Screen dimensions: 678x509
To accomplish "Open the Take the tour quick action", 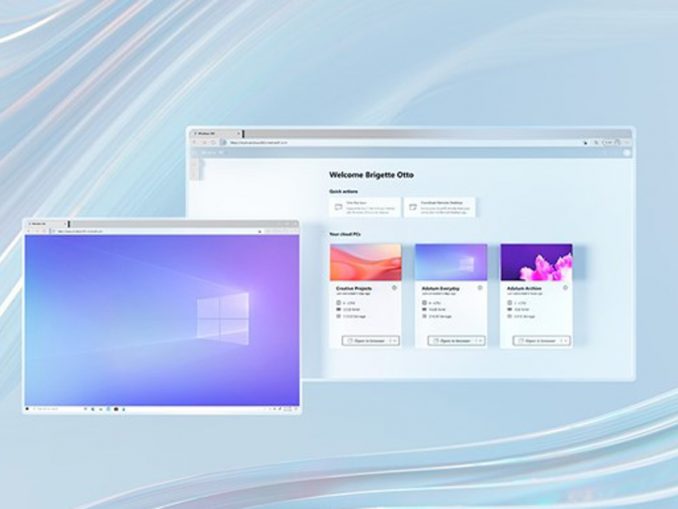I will pyautogui.click(x=365, y=207).
